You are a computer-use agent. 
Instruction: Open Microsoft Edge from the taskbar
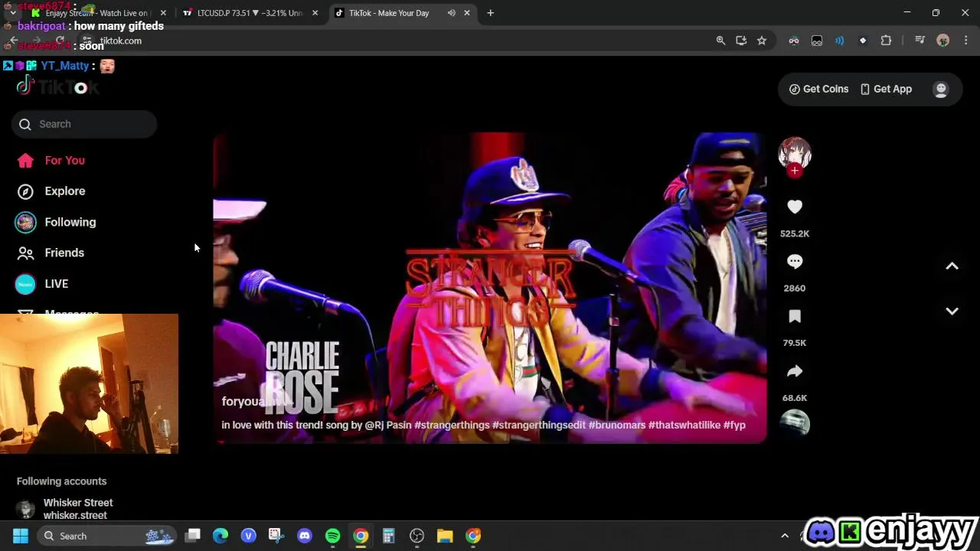(x=220, y=536)
